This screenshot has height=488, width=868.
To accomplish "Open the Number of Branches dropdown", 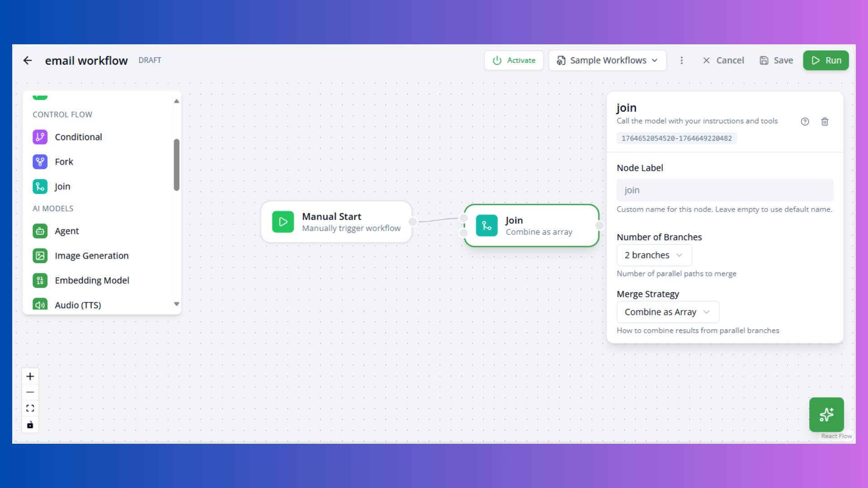I will point(654,255).
